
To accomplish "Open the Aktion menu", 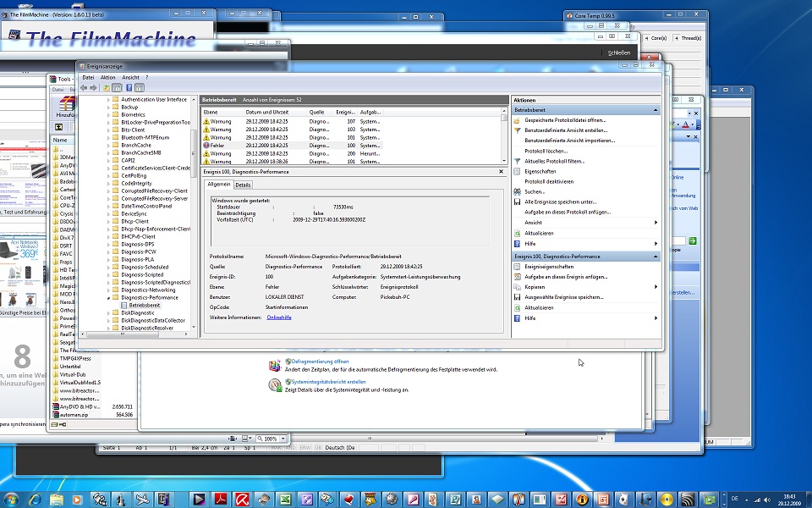I will [x=107, y=78].
